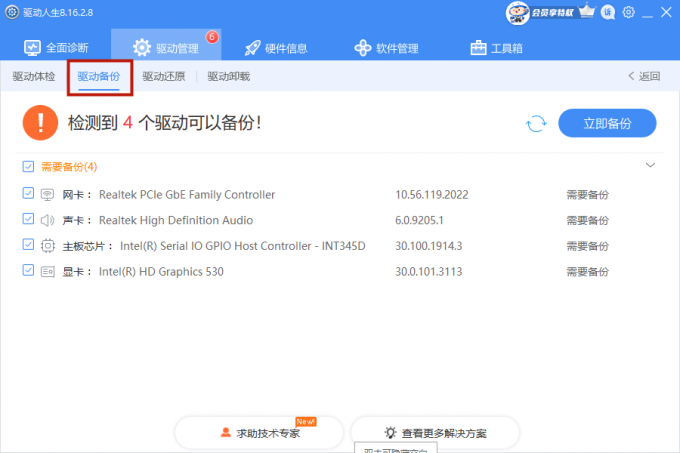This screenshot has height=453, width=680.
Task: Go back with 返回 link
Action: (x=644, y=76)
